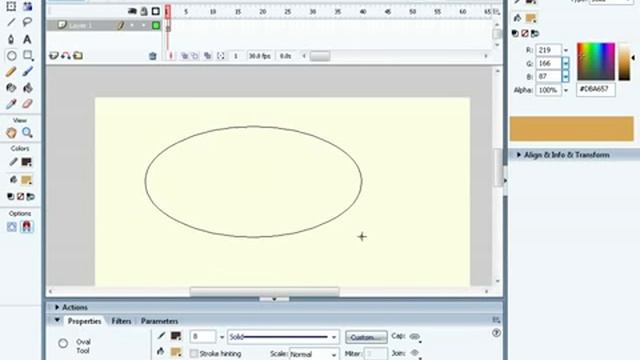Open Cap style dropdown
640x360 pixels.
pyautogui.click(x=415, y=337)
